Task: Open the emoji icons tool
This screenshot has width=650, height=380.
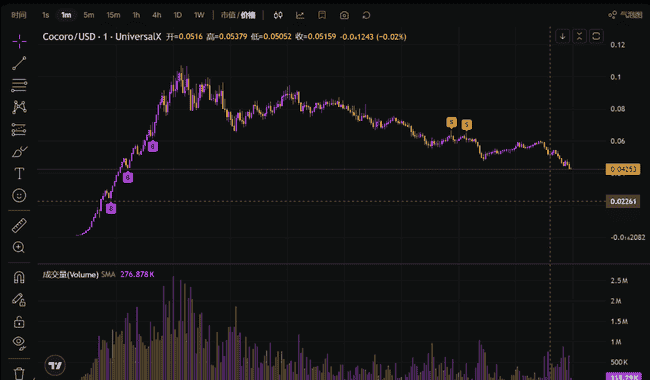Action: tap(19, 195)
